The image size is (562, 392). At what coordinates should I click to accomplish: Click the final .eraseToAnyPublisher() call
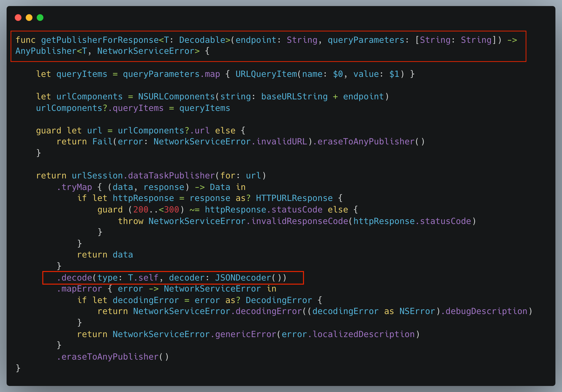coord(113,357)
